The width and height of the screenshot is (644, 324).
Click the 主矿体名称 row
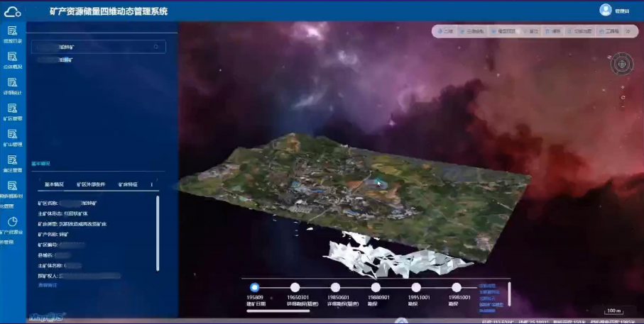point(60,266)
